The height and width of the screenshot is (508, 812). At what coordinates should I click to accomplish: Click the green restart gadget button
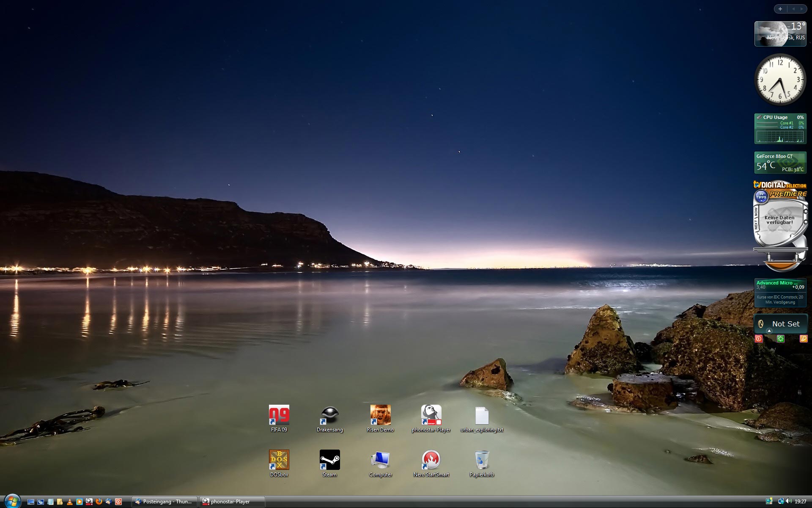[781, 339]
